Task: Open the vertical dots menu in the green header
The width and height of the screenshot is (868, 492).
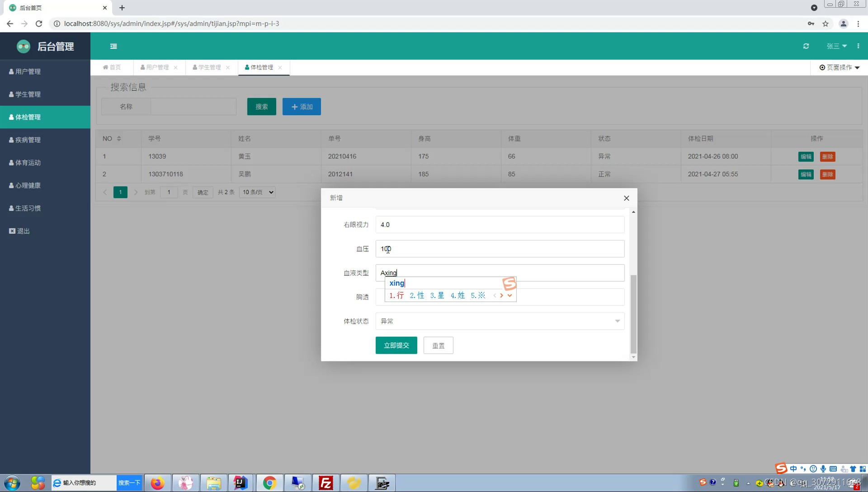Action: [x=858, y=46]
